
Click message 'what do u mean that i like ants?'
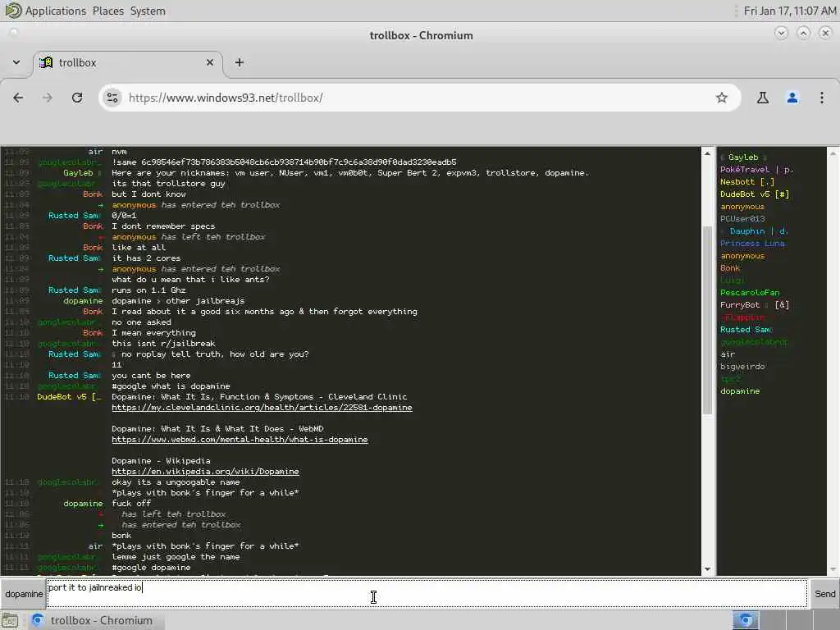[x=190, y=280]
